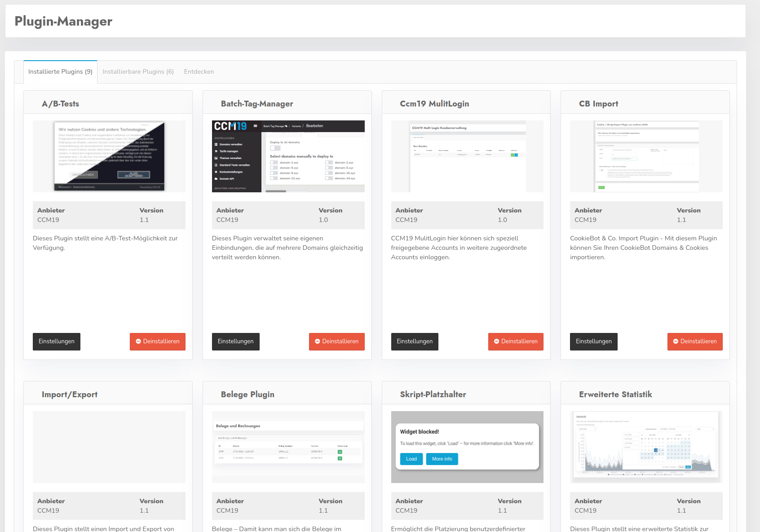The height and width of the screenshot is (532, 760).
Task: Select the Installierte Plugins tab
Action: (60, 72)
